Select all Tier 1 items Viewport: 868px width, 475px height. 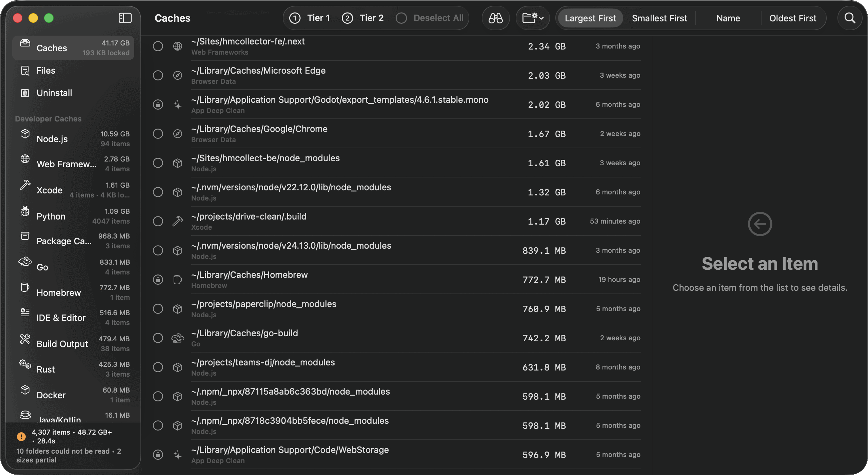click(310, 18)
